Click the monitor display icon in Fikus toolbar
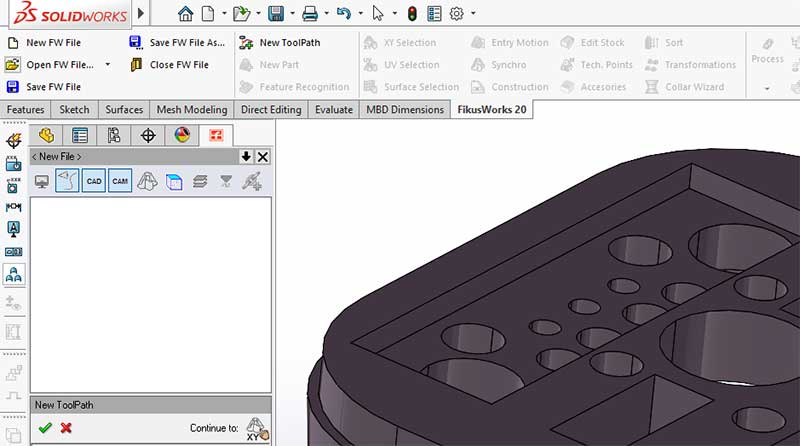This screenshot has width=800, height=446. (x=41, y=181)
